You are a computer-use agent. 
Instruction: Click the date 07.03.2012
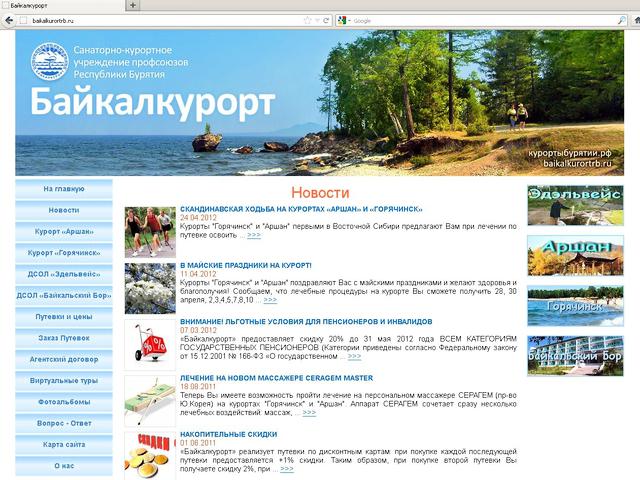point(198,330)
